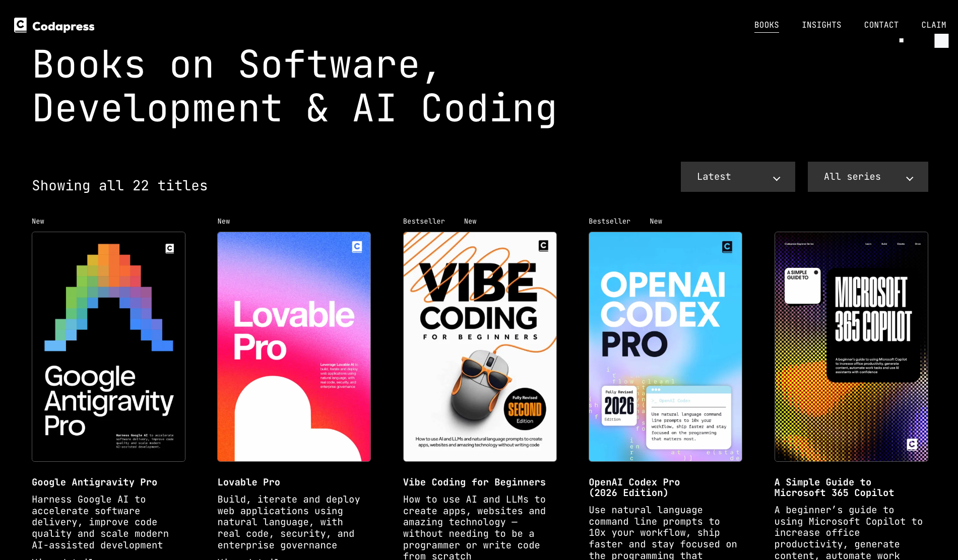Open the Claim menu item
The height and width of the screenshot is (560, 958).
(934, 25)
